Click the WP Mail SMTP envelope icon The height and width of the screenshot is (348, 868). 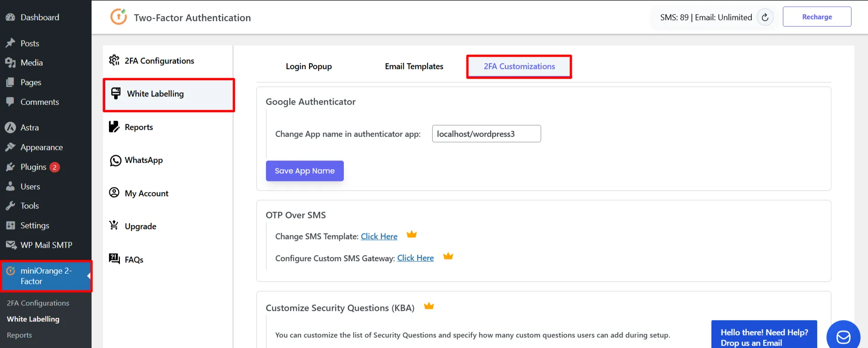11,245
